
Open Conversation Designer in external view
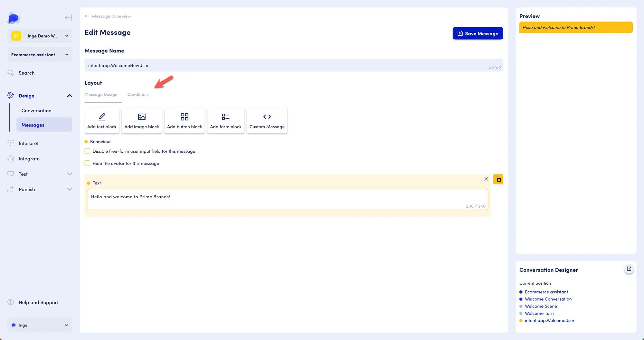[629, 269]
